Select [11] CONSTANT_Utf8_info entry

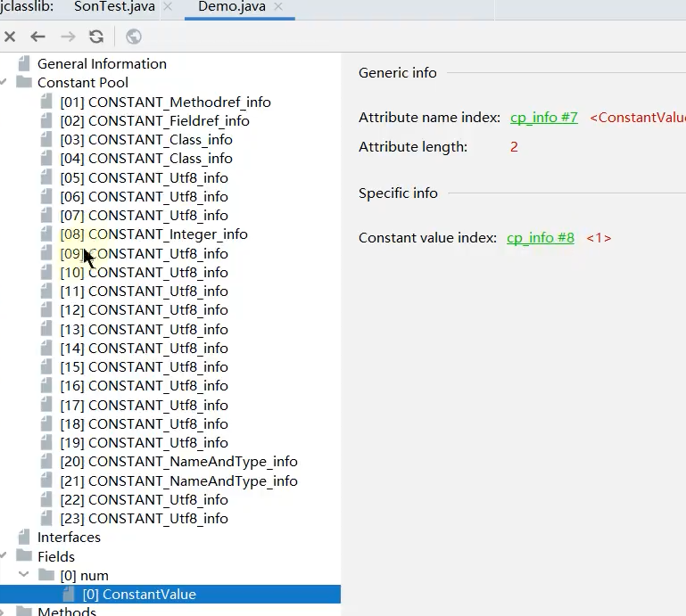pos(144,292)
